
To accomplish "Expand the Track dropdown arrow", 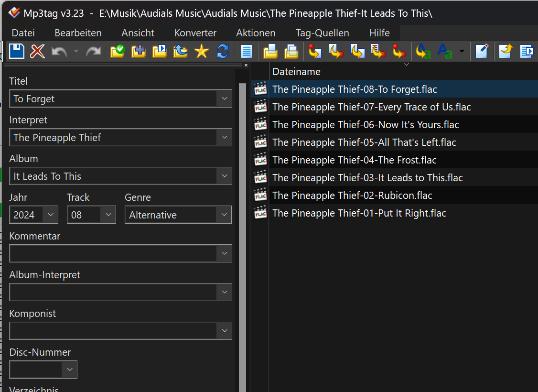I will [108, 215].
